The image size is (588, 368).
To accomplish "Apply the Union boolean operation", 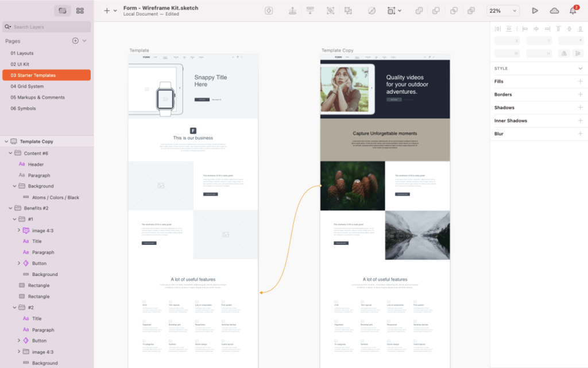I will point(418,10).
